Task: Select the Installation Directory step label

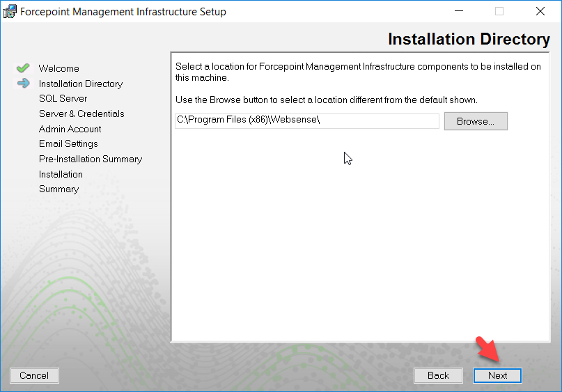Action: [x=81, y=84]
